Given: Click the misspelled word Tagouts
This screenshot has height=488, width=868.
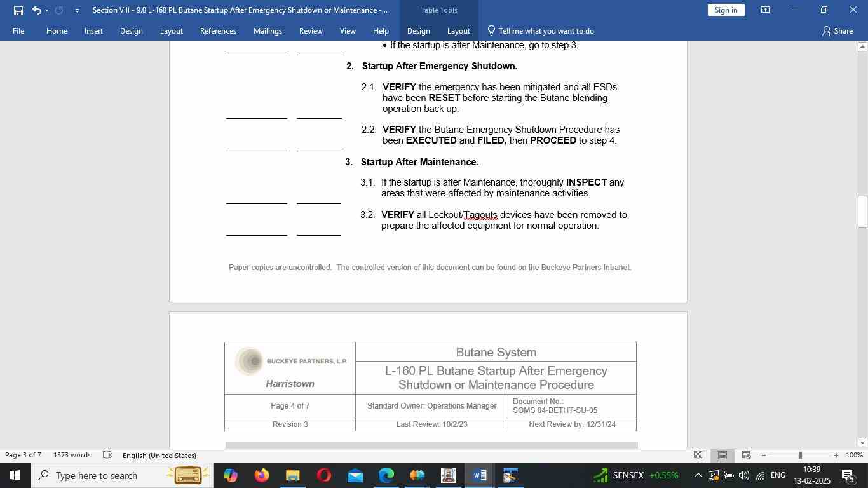Looking at the screenshot, I should click(481, 215).
